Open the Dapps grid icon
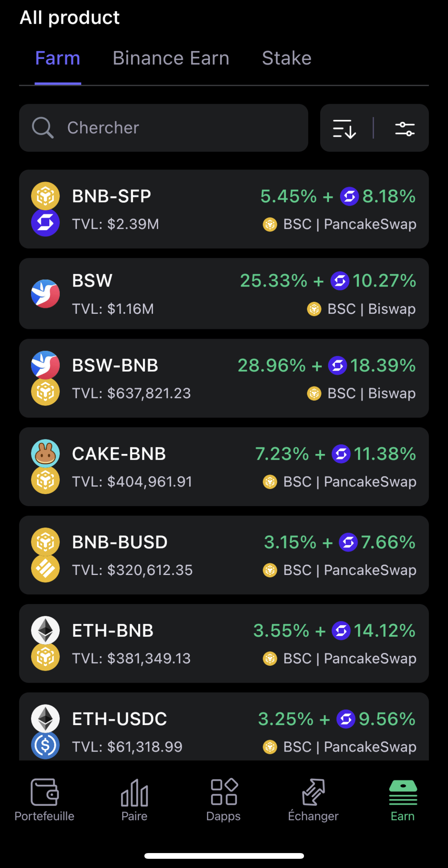 tap(224, 791)
